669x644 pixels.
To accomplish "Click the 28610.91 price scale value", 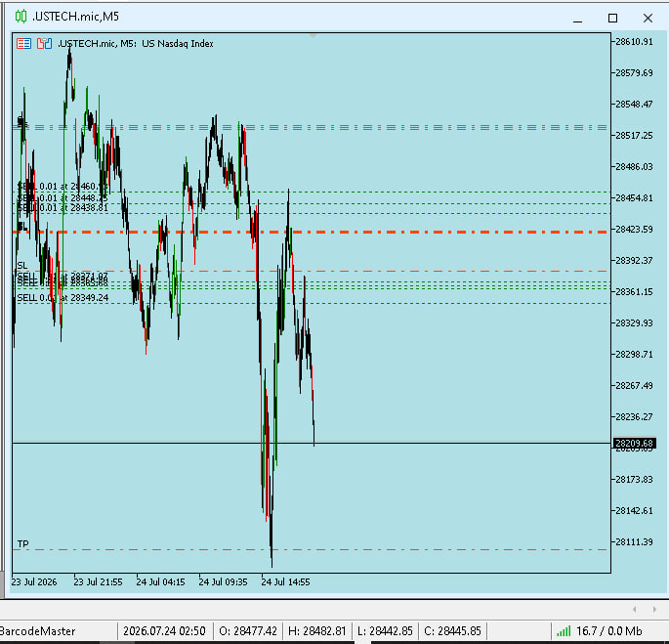I will 634,42.
